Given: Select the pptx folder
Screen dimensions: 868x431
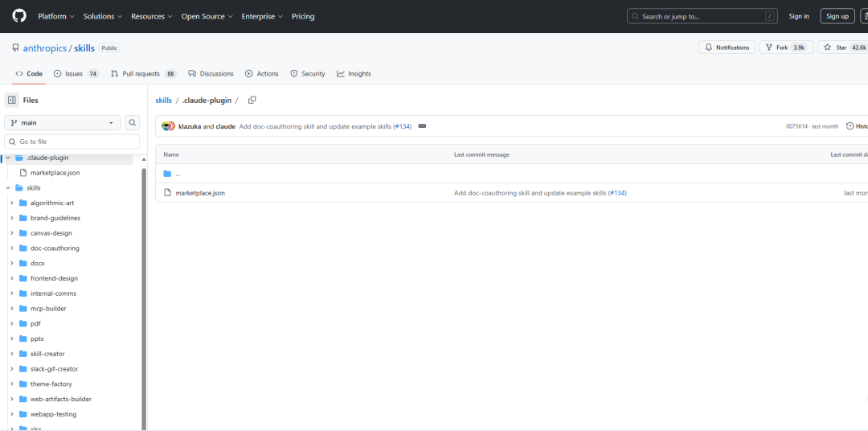Looking at the screenshot, I should click(x=36, y=339).
